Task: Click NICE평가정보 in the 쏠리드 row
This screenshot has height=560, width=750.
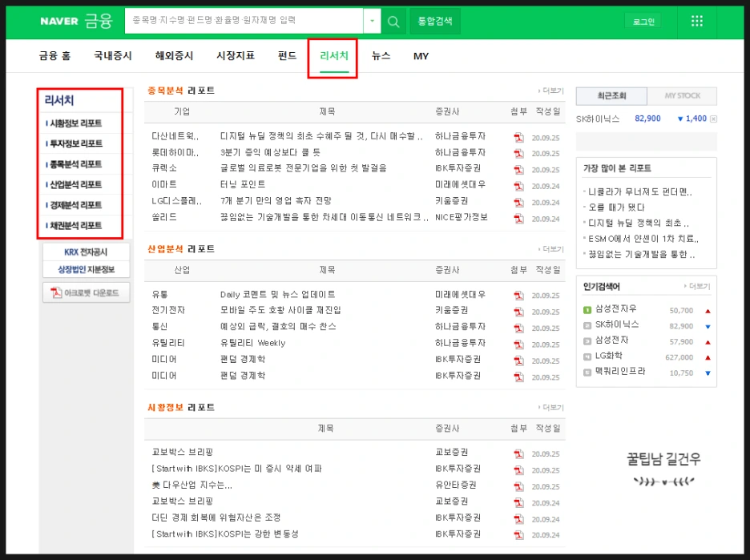Action: (x=461, y=217)
